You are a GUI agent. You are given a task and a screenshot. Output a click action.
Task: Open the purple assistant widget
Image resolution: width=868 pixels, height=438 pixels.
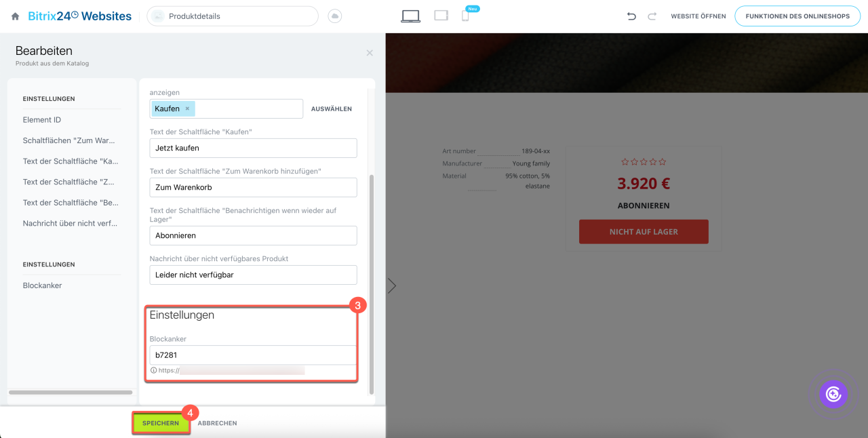833,393
